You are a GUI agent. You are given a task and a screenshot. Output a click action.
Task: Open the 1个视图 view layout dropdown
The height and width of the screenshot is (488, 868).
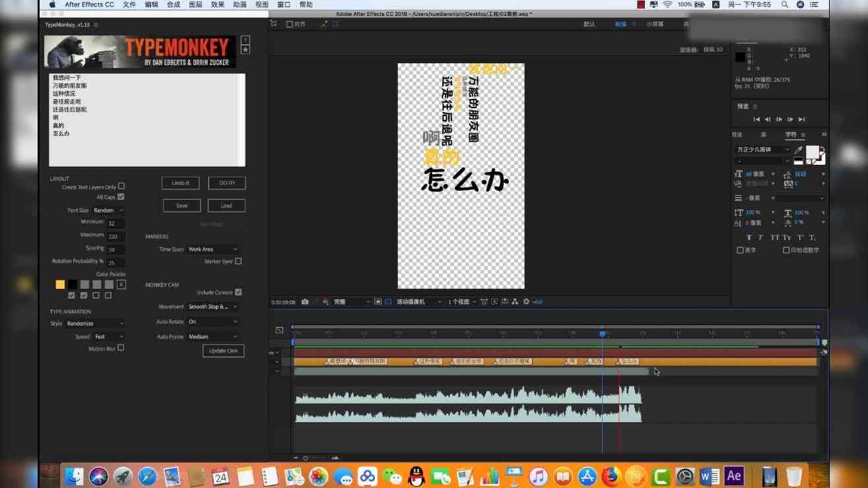[463, 301]
